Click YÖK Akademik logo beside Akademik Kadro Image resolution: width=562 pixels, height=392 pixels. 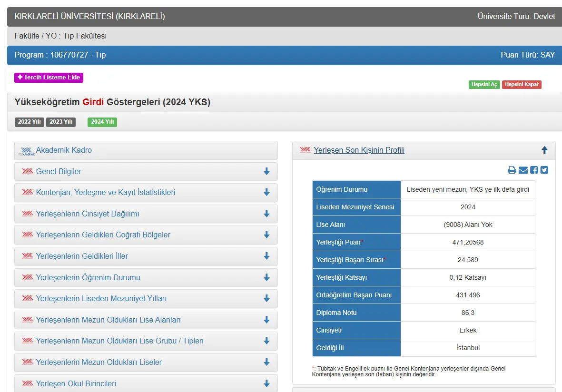[x=27, y=151]
